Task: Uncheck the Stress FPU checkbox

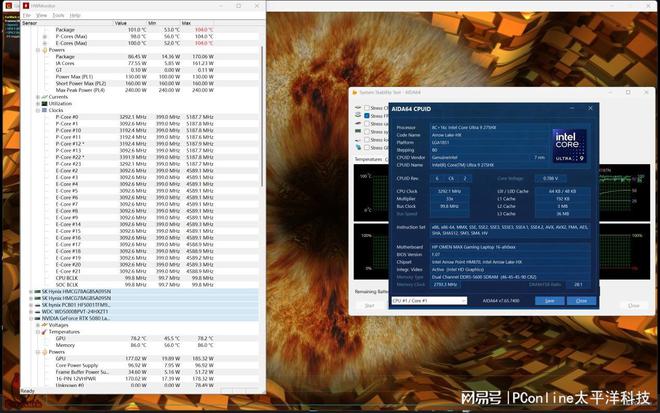Action: click(x=367, y=116)
